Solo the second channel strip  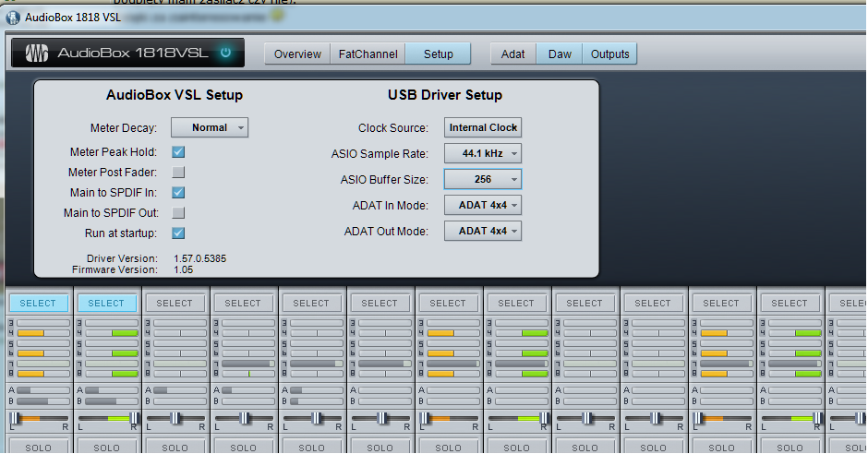click(x=106, y=447)
